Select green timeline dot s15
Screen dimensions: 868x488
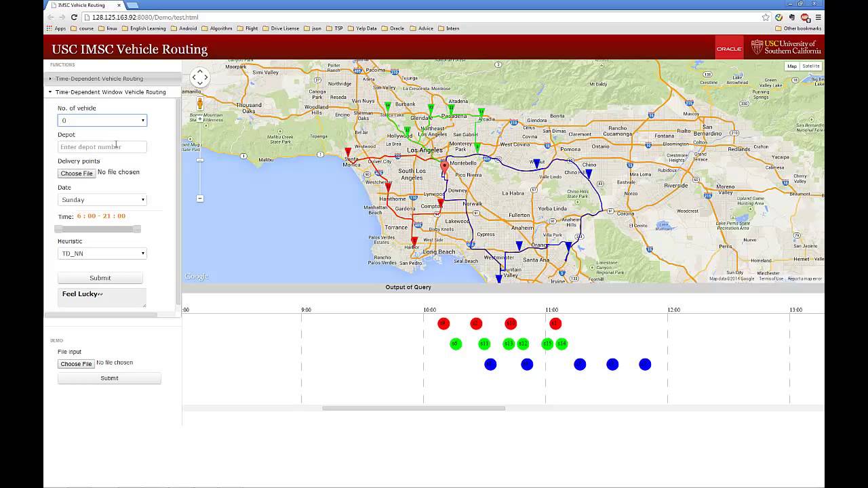click(547, 344)
